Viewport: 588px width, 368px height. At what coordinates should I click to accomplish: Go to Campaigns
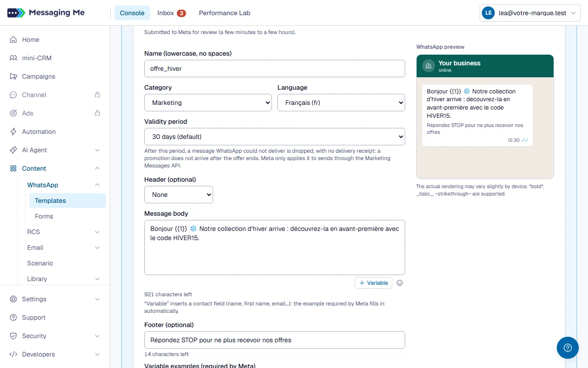point(55,76)
